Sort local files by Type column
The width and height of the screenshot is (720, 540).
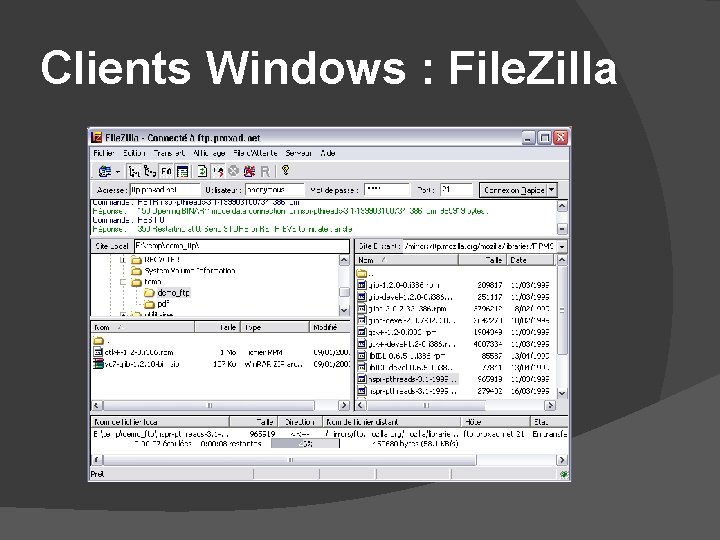tap(275, 327)
